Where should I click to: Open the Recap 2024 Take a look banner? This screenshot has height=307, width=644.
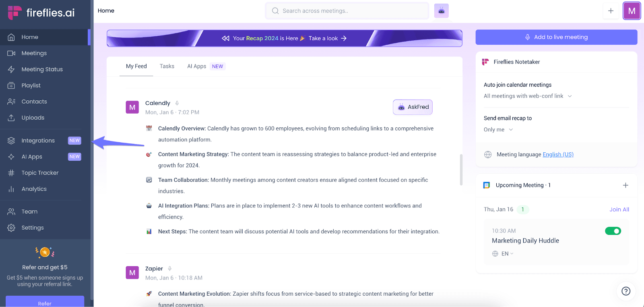tap(285, 38)
